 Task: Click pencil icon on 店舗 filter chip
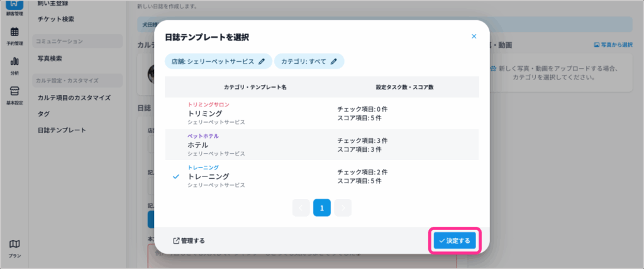click(x=262, y=62)
